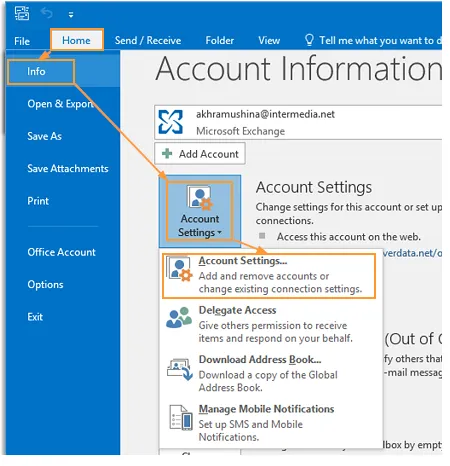Click the Add Account button
This screenshot has height=466, width=450.
200,154
